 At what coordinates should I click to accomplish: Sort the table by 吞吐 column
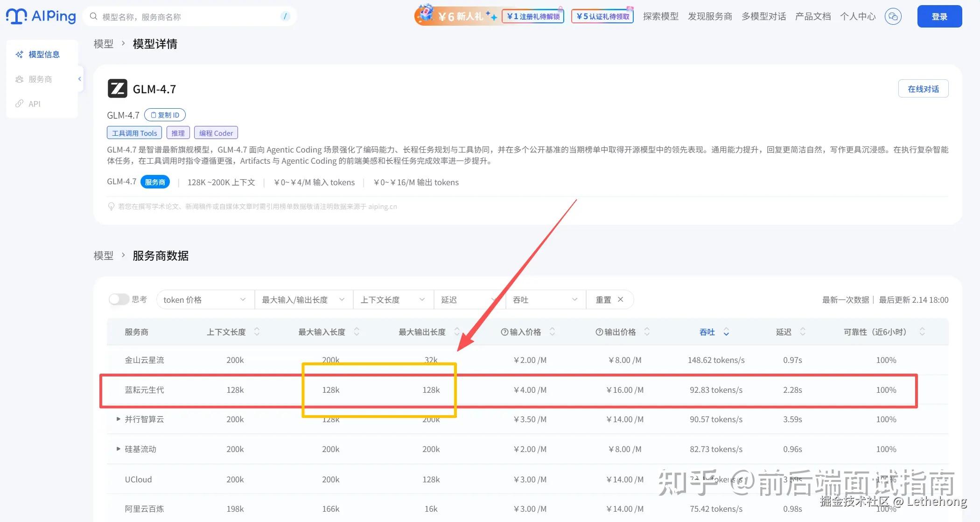point(711,332)
